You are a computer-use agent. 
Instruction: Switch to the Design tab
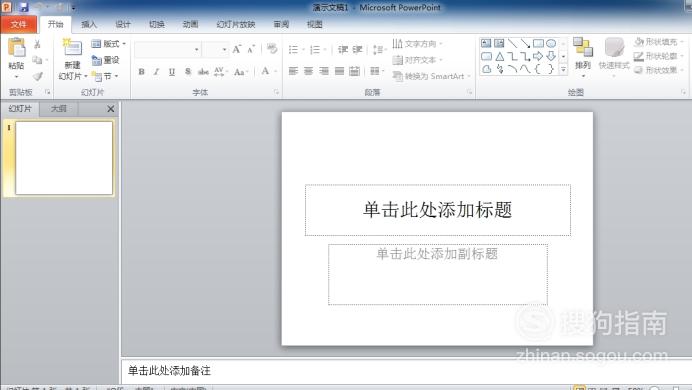click(x=123, y=25)
